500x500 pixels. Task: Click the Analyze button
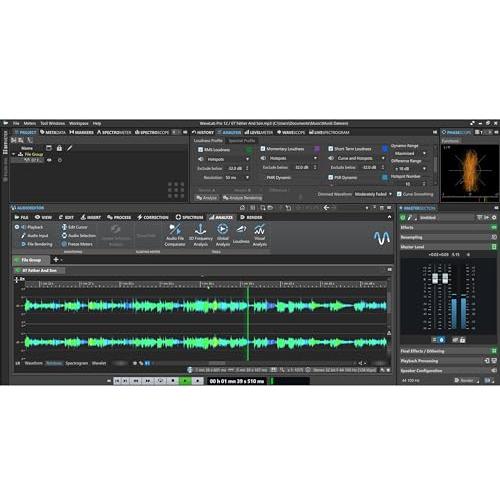[207, 198]
